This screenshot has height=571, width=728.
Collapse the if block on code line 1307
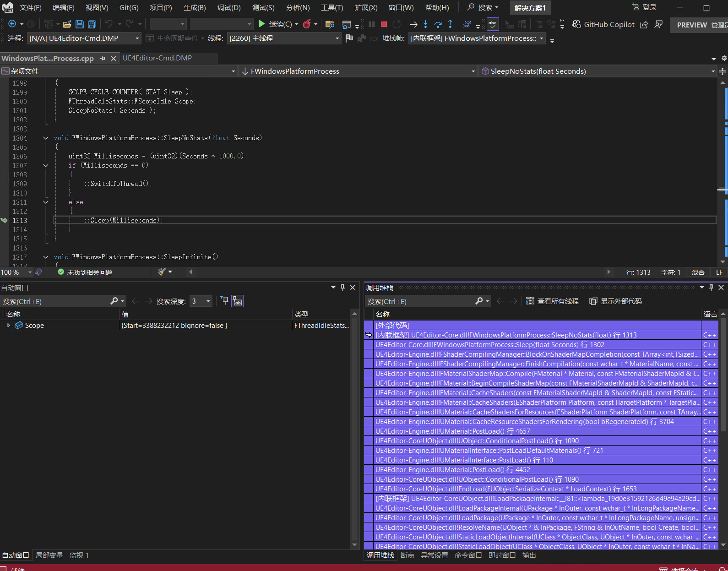[x=46, y=165]
